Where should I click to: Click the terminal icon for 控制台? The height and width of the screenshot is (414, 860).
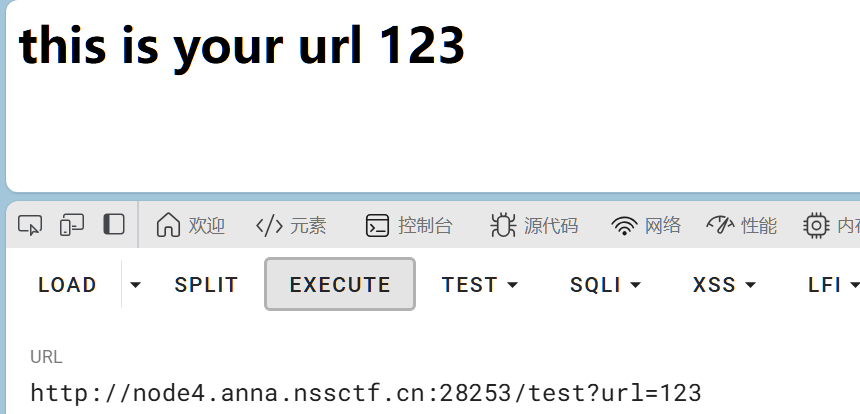pos(377,225)
